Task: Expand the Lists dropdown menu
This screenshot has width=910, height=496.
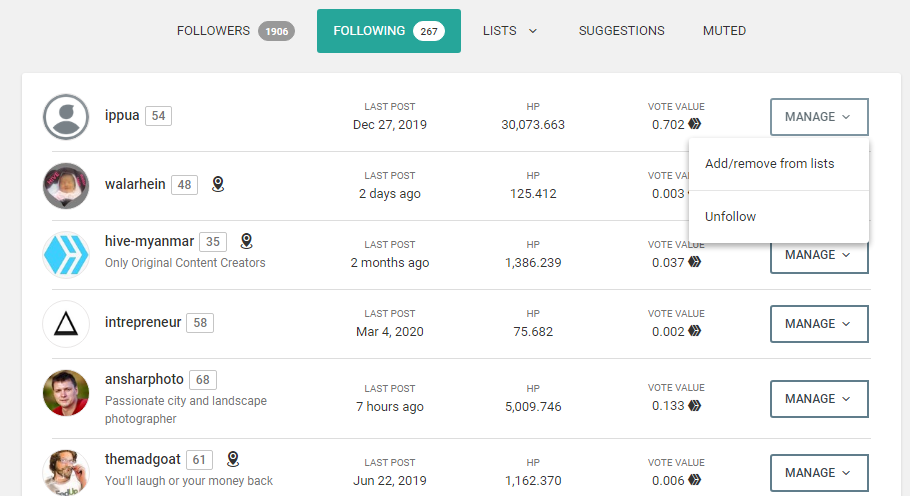Action: (510, 31)
